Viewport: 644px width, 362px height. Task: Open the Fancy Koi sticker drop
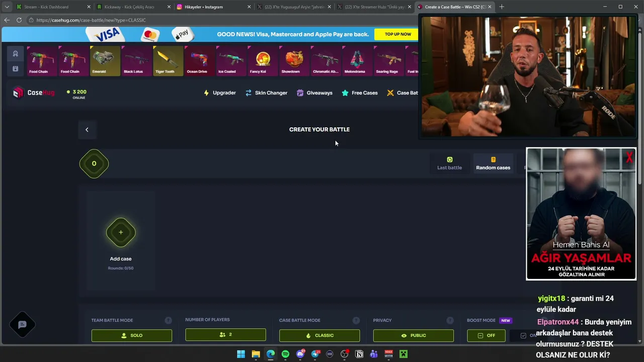point(263,61)
